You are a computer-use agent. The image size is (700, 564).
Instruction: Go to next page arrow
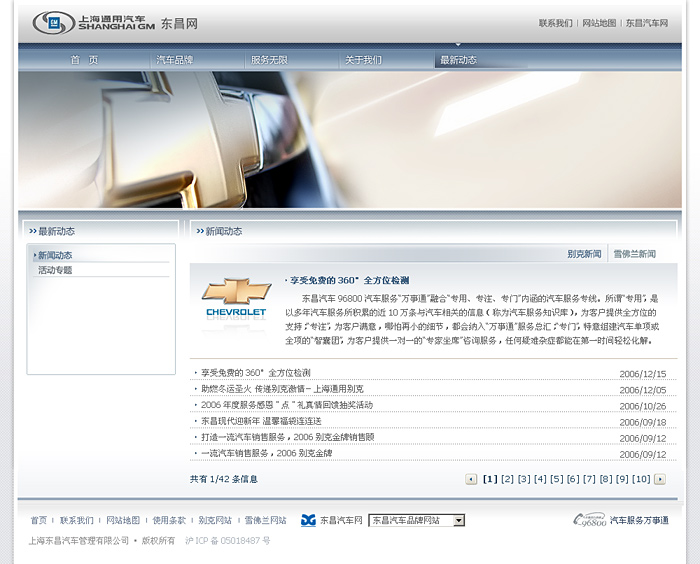click(x=660, y=479)
